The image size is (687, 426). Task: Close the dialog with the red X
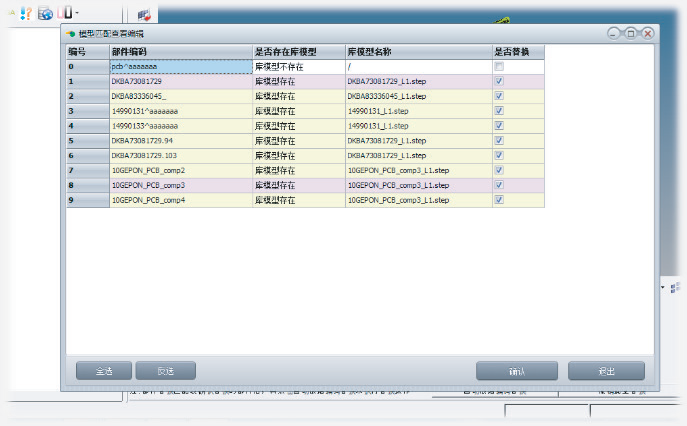coord(647,34)
